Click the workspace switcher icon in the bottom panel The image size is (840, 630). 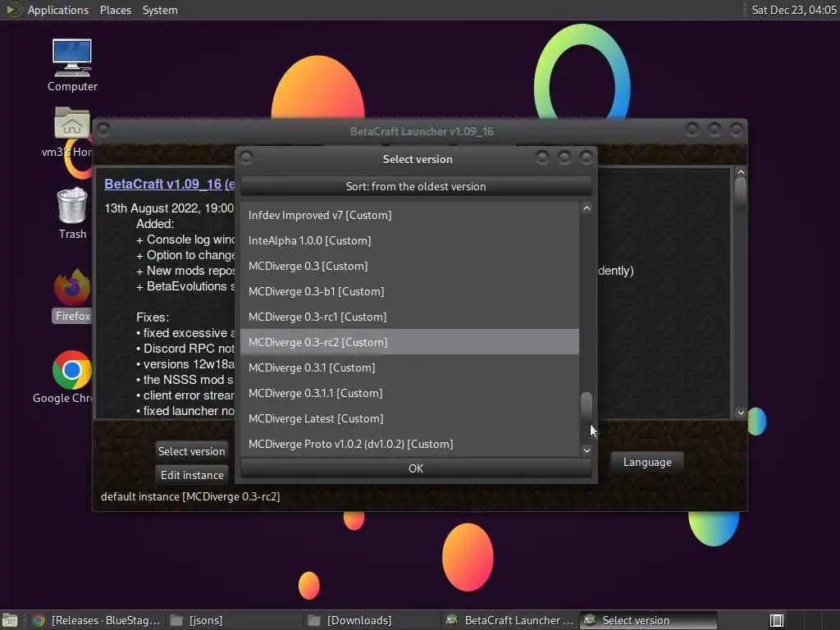[x=776, y=620]
